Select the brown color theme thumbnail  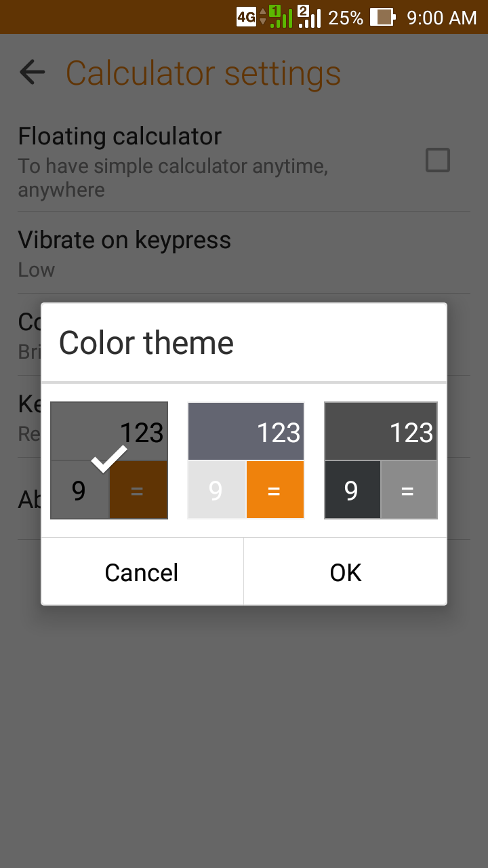pyautogui.click(x=109, y=460)
